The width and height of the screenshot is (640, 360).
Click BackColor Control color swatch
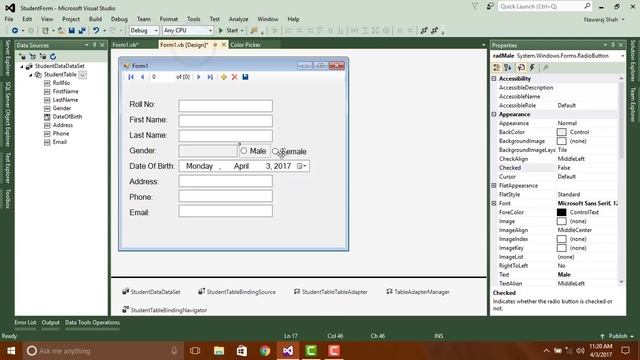click(562, 132)
